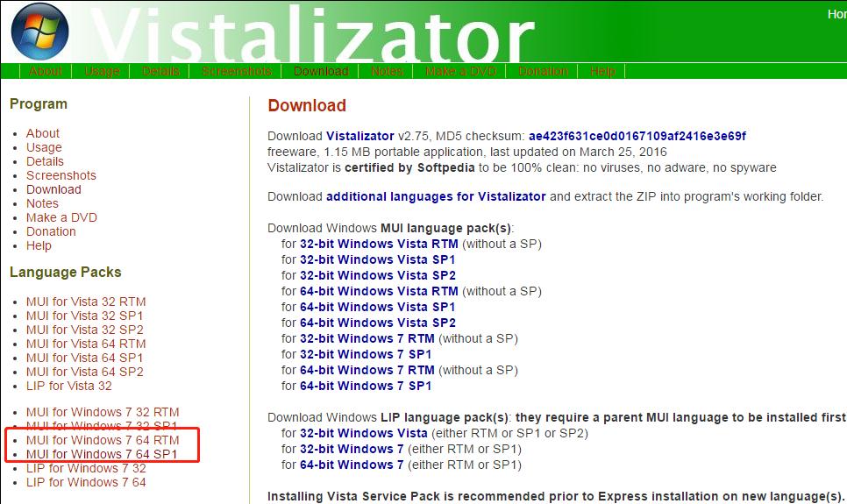The width and height of the screenshot is (847, 504).
Task: Select the Download tab in navigation bar
Action: coord(321,71)
